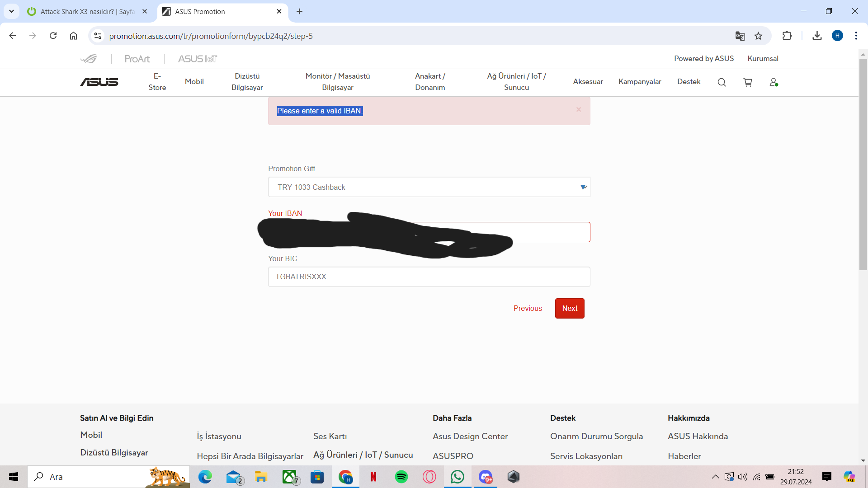This screenshot has width=868, height=488.
Task: Open Spotify from the taskbar
Action: coord(401,477)
